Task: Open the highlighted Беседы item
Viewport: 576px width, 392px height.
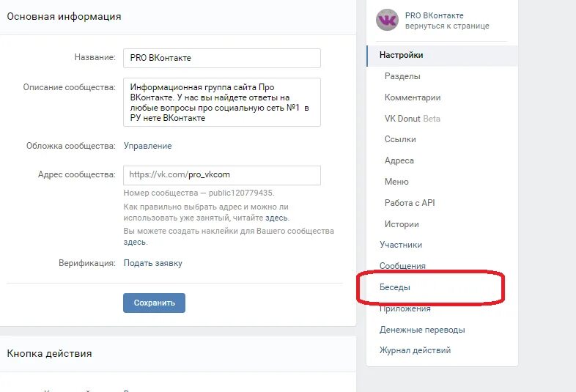Action: click(394, 287)
